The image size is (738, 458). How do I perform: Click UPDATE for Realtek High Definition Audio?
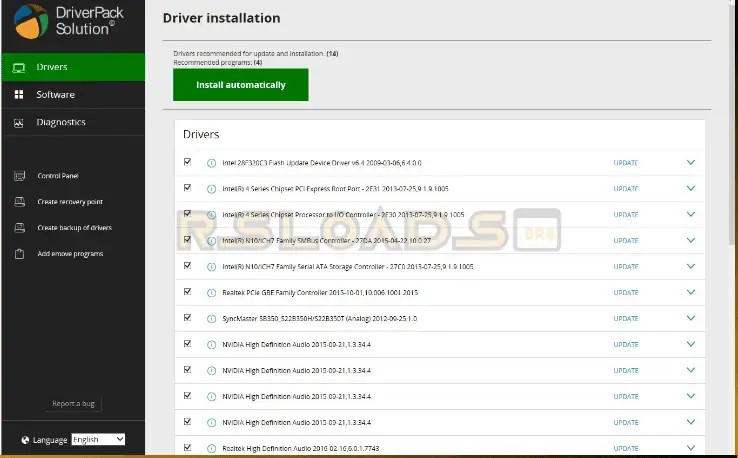[626, 448]
